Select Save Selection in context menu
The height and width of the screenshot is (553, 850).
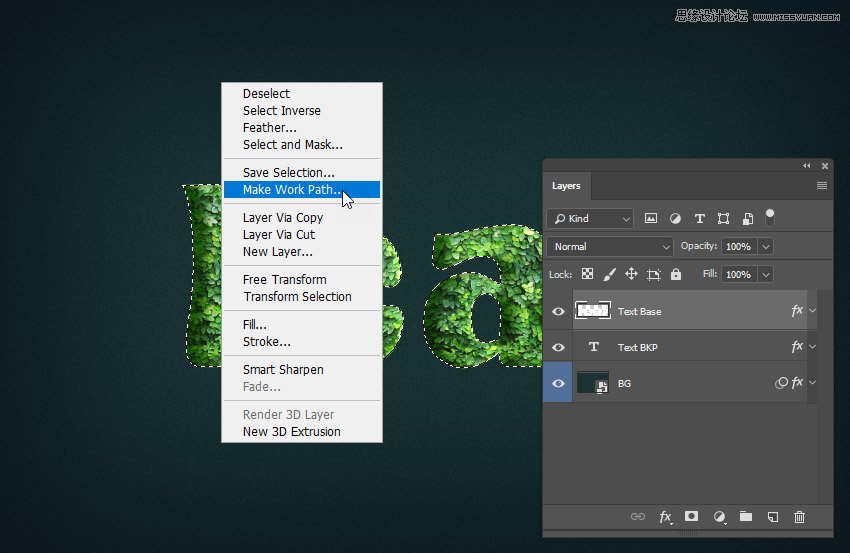point(289,173)
